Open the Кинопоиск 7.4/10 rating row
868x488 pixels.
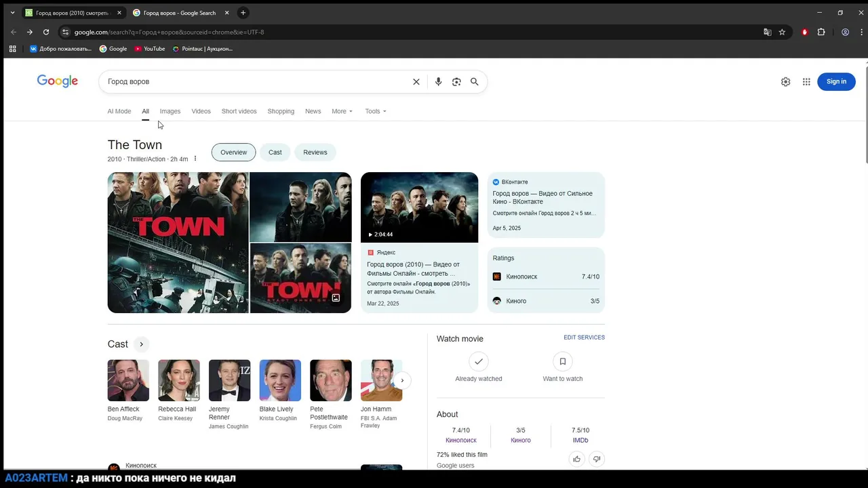tap(546, 277)
